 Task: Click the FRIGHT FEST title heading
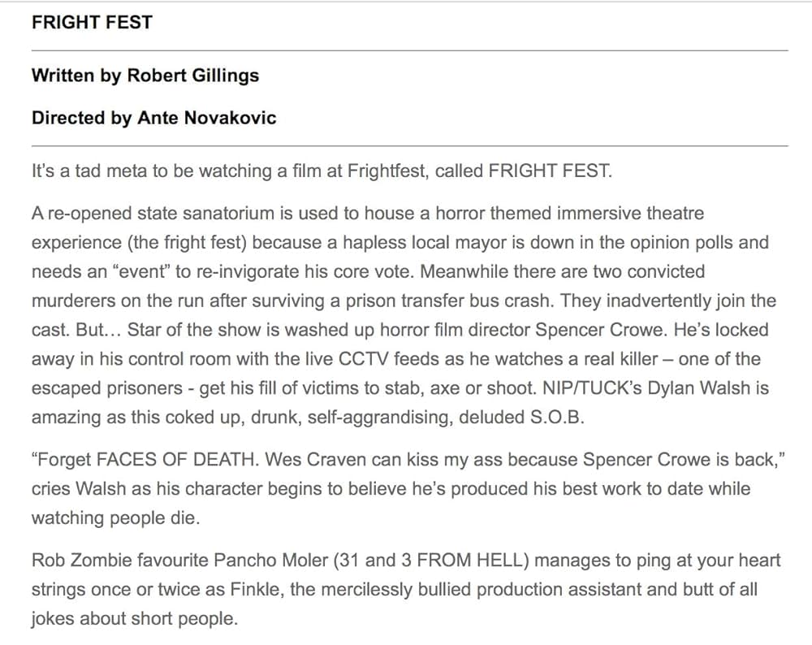tap(92, 23)
